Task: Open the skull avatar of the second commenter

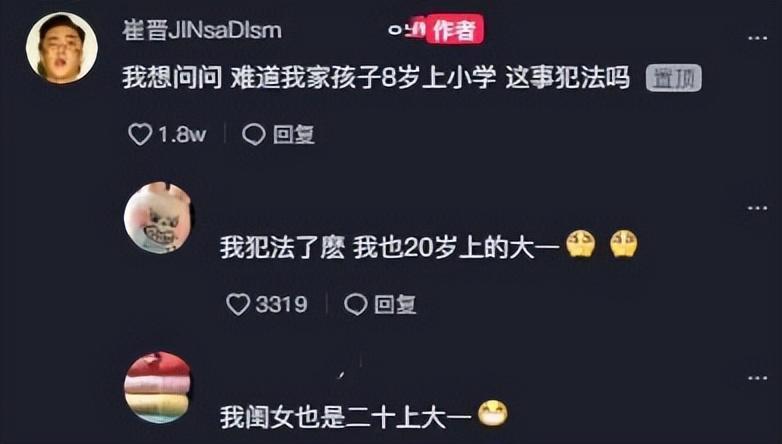Action: [159, 218]
